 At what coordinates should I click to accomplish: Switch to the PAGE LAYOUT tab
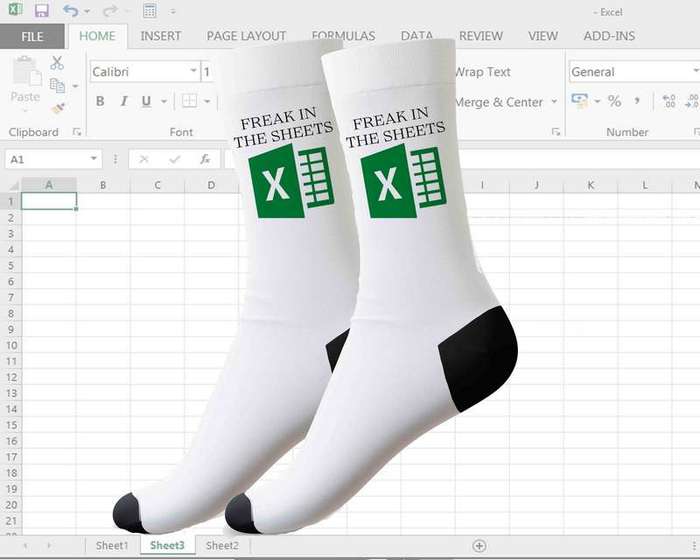(x=246, y=36)
